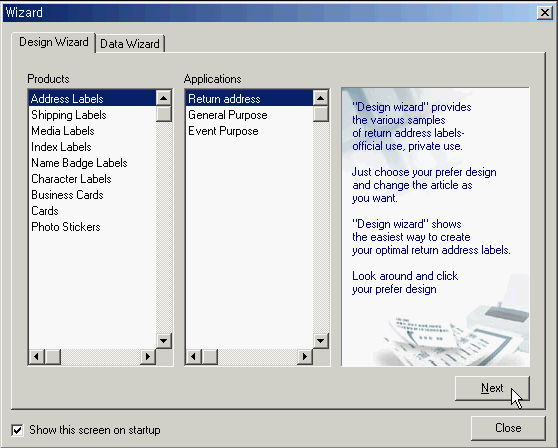Click the Applications list scroll right arrow
The width and height of the screenshot is (558, 448).
(305, 356)
